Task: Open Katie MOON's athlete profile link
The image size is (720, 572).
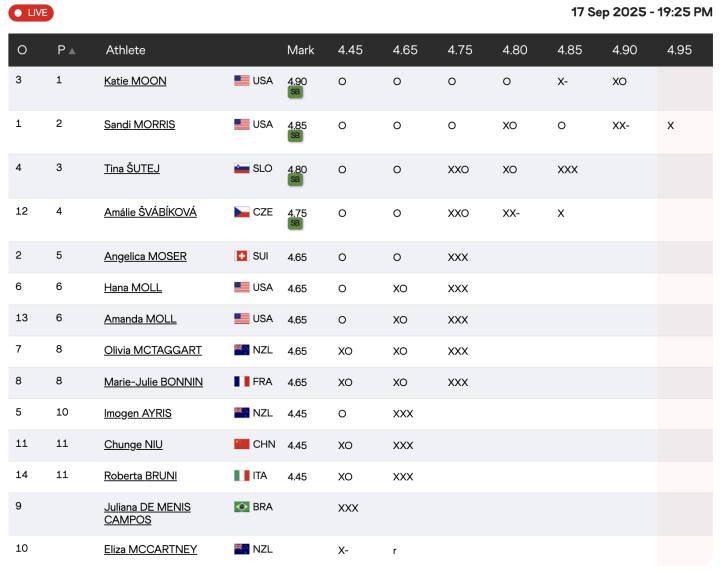Action: pyautogui.click(x=135, y=81)
